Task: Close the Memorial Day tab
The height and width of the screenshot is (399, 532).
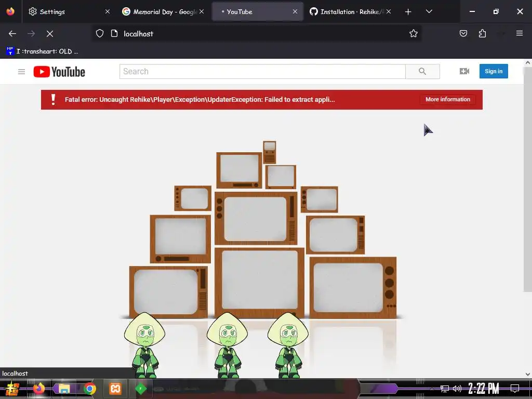Action: click(x=202, y=11)
